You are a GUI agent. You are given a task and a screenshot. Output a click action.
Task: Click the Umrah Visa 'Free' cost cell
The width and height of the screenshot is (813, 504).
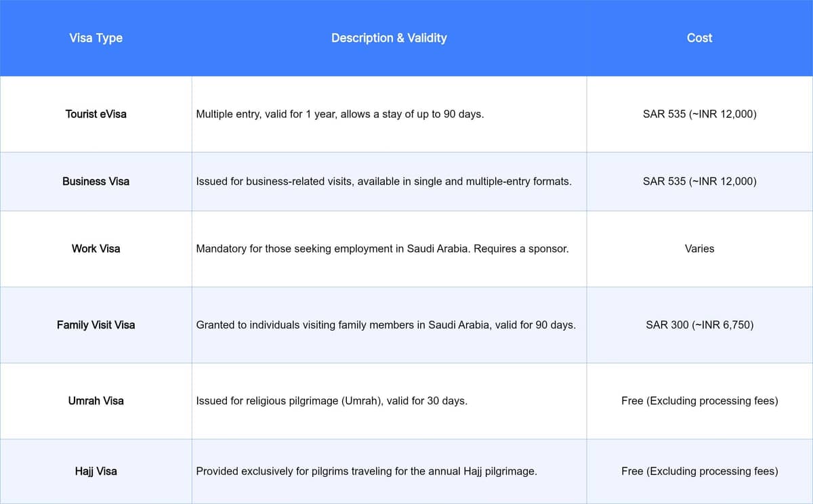click(x=699, y=400)
